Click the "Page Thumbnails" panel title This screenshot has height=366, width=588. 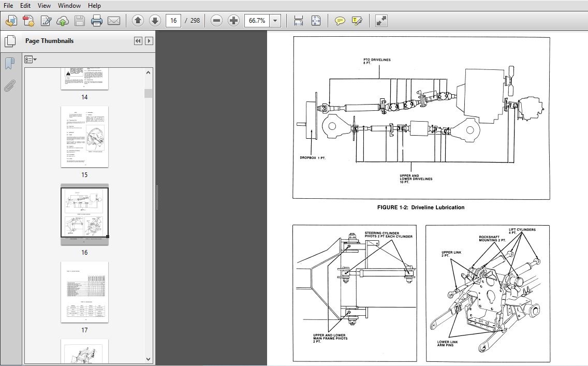49,41
